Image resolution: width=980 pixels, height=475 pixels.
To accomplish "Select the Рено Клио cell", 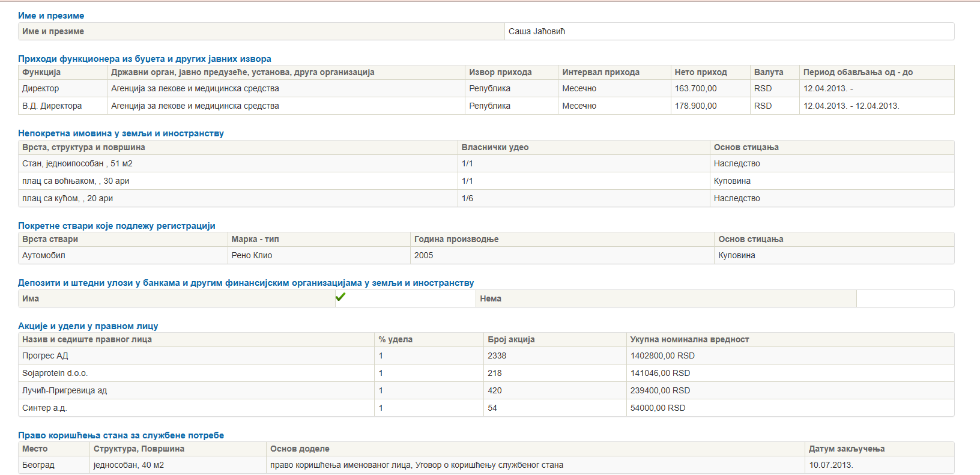I will (252, 255).
